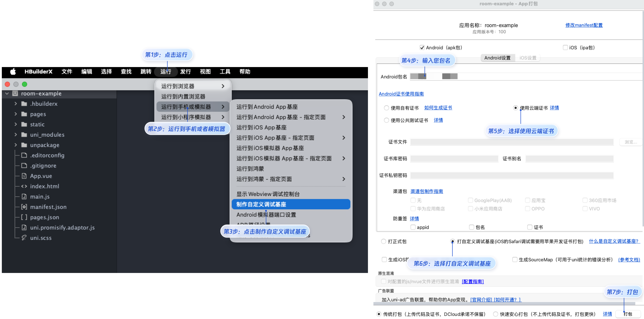Open the 修改manifest配置 link
This screenshot has width=644, height=319.
click(584, 25)
